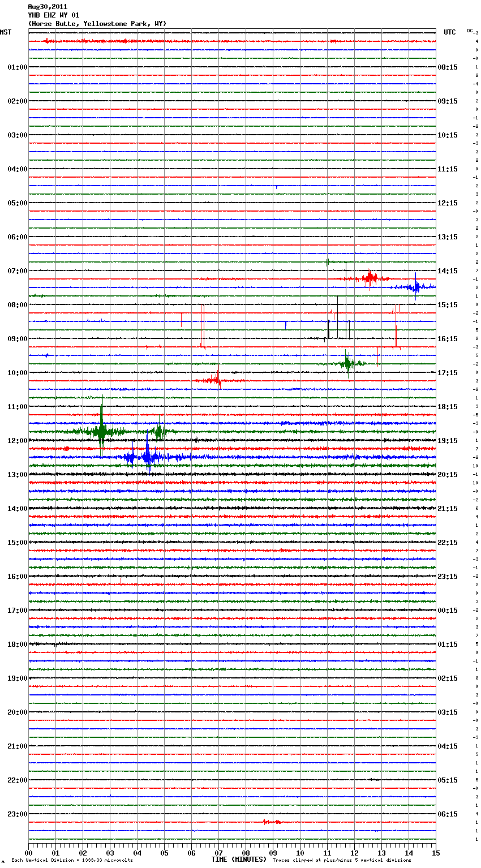Click the MST column header
Screen dimensions: 481x868
pos(6,32)
